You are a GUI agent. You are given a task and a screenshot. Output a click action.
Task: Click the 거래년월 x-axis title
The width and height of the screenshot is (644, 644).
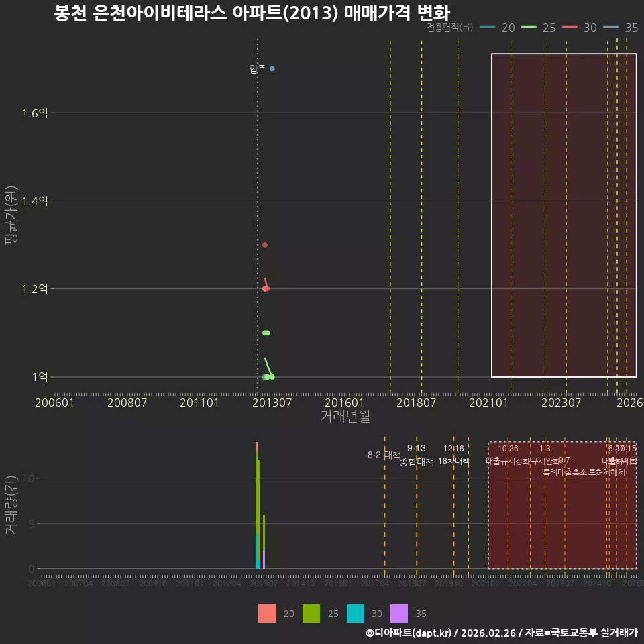345,416
